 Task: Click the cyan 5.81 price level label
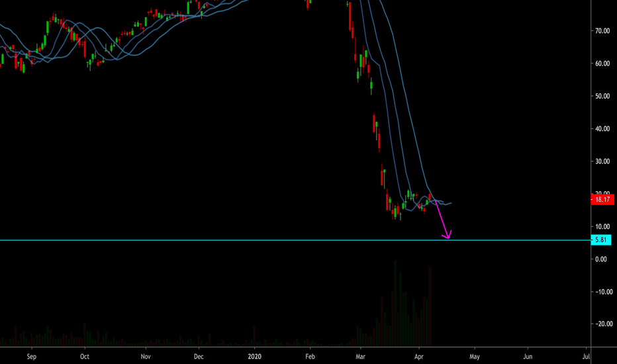pyautogui.click(x=601, y=240)
